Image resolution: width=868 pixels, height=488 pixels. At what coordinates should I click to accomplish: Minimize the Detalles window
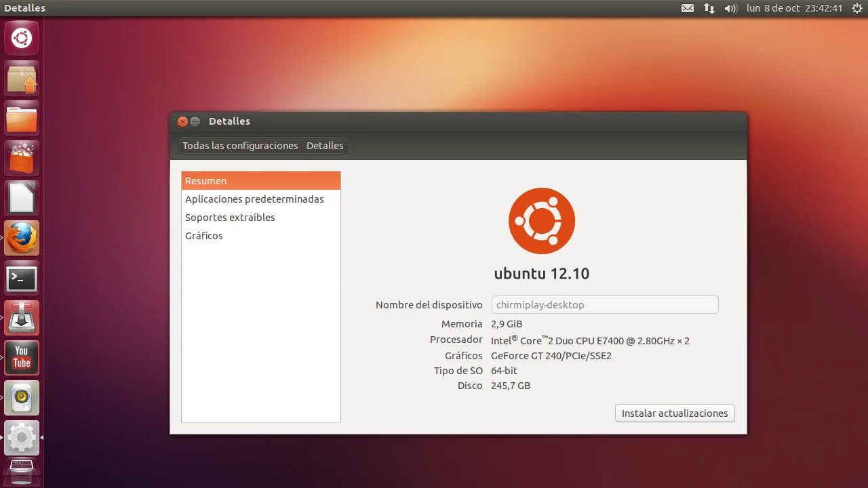click(195, 121)
